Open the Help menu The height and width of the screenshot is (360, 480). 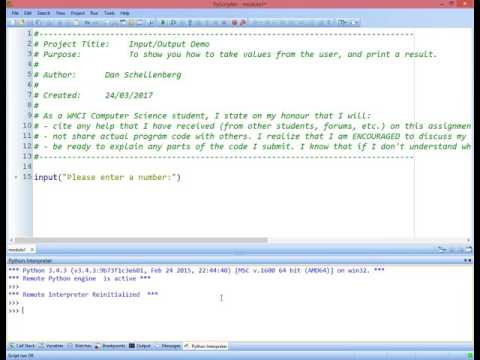click(x=125, y=13)
